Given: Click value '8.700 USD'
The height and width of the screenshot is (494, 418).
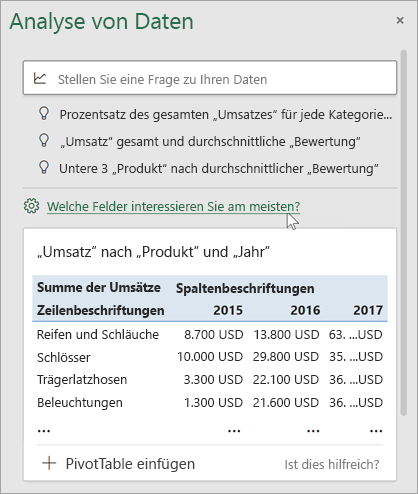Looking at the screenshot, I should click(214, 335).
